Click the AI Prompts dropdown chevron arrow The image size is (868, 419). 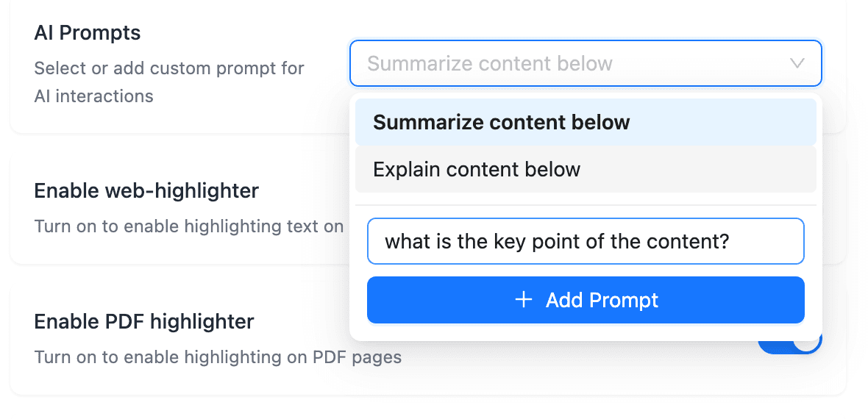click(797, 64)
